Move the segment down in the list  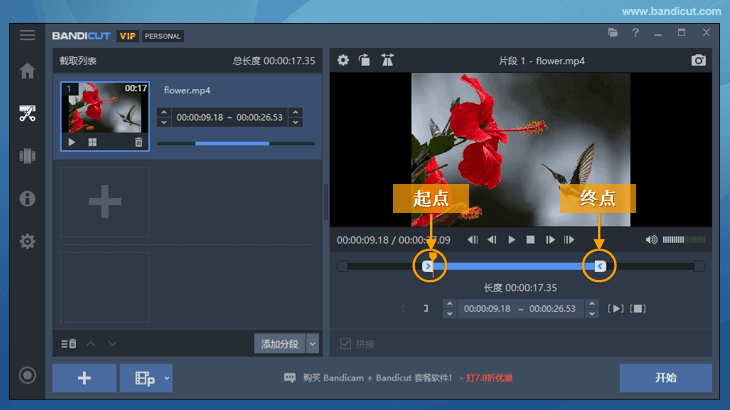[x=113, y=344]
